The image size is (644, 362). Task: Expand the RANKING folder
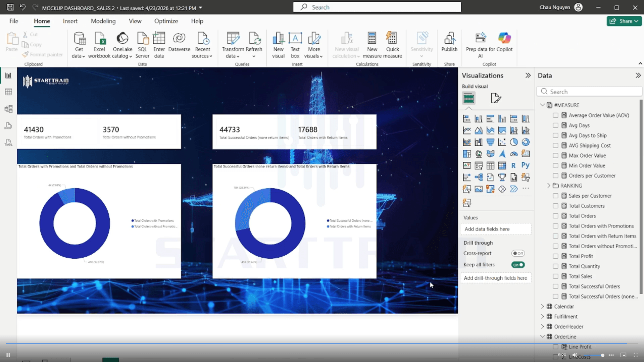[x=549, y=186]
